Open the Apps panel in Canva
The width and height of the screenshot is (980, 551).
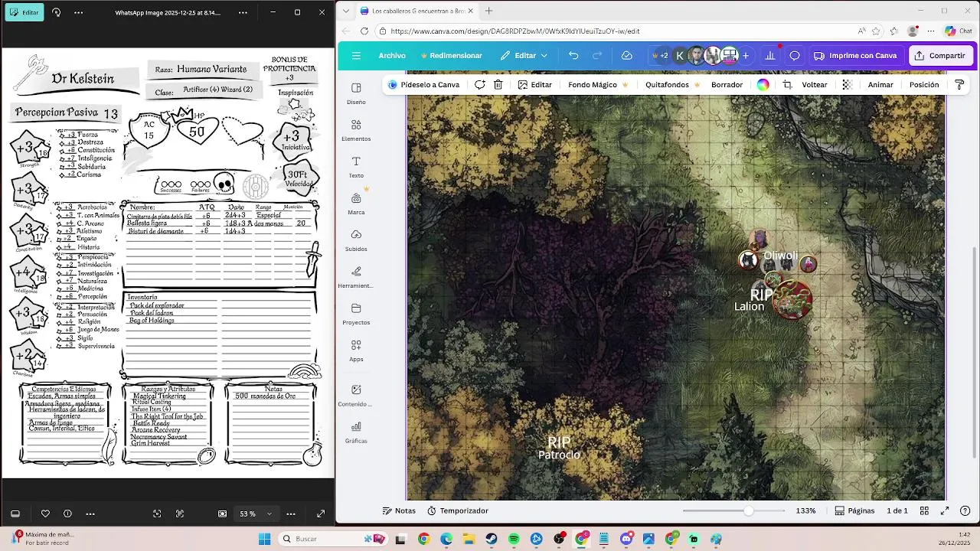click(x=356, y=350)
